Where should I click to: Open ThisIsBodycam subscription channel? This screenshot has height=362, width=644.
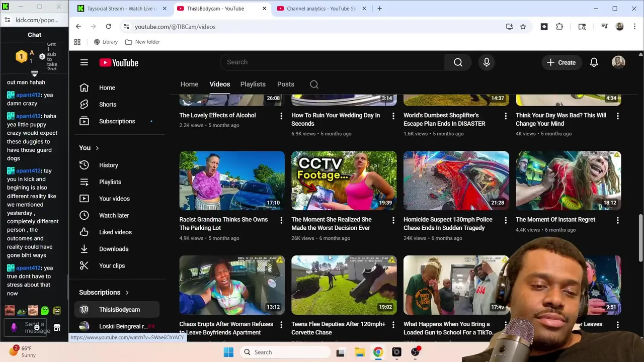point(117,310)
